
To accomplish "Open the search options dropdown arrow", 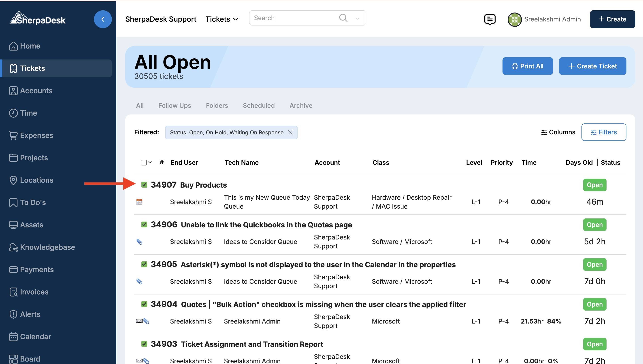I will [x=357, y=18].
